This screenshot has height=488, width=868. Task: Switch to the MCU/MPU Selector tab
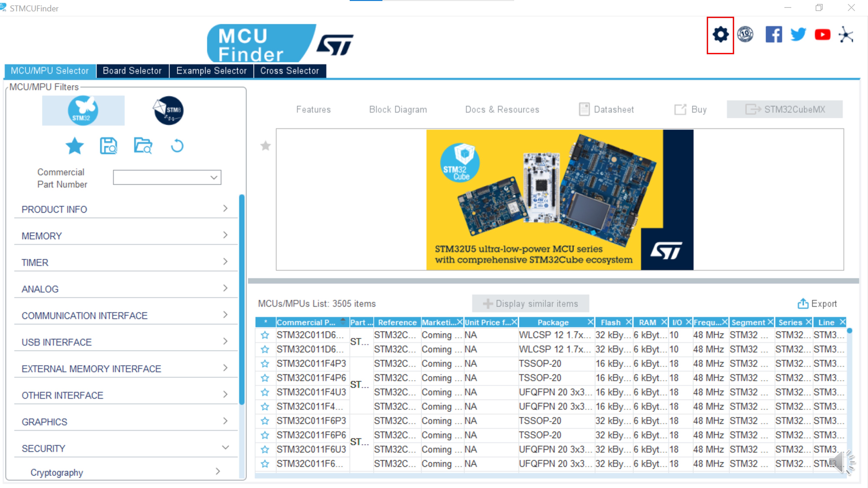click(x=50, y=71)
